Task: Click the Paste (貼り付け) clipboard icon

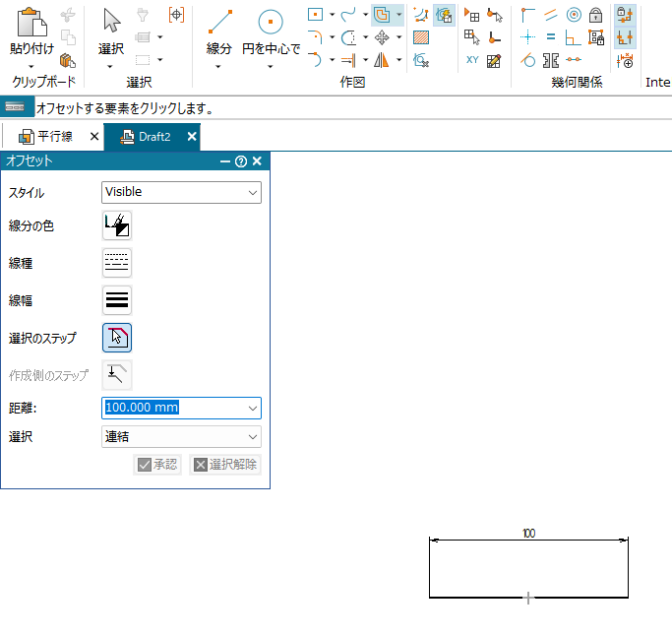Action: click(x=31, y=23)
